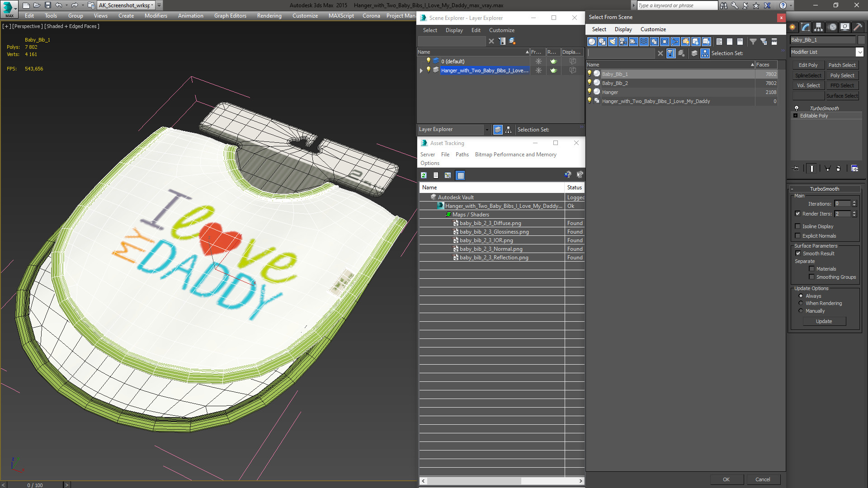868x488 pixels.
Task: Click the Save File toolbar icon
Action: [x=47, y=5]
